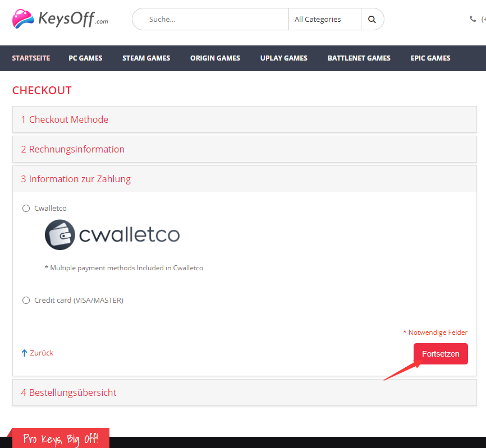486x448 pixels.
Task: Select the Cwalletco payment radio button
Action: pyautogui.click(x=26, y=209)
